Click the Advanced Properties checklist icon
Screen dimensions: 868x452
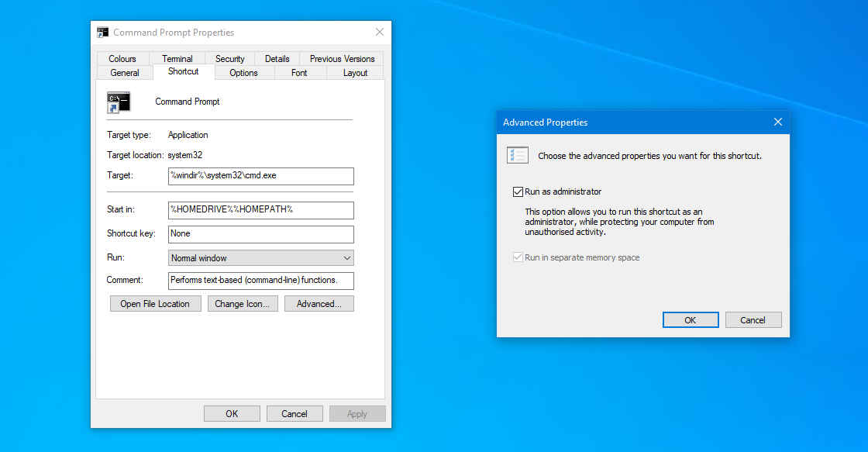coord(518,155)
